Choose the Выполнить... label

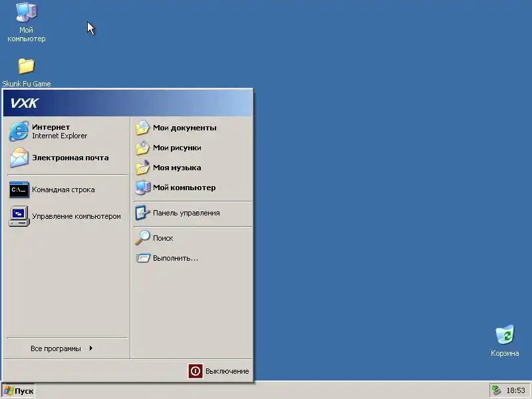(x=176, y=258)
